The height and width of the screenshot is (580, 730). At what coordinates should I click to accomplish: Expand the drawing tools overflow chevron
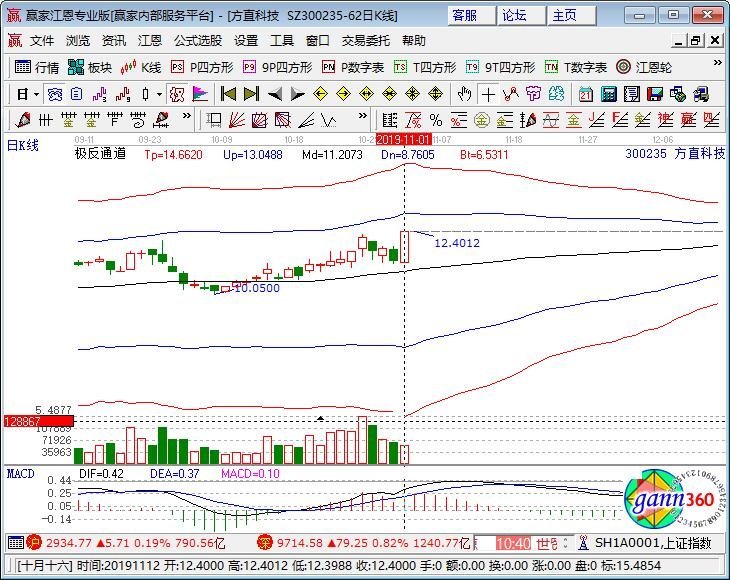tap(186, 116)
